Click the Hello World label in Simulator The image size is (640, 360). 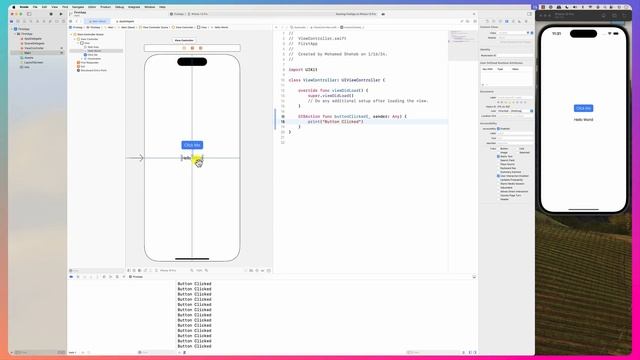tap(583, 120)
